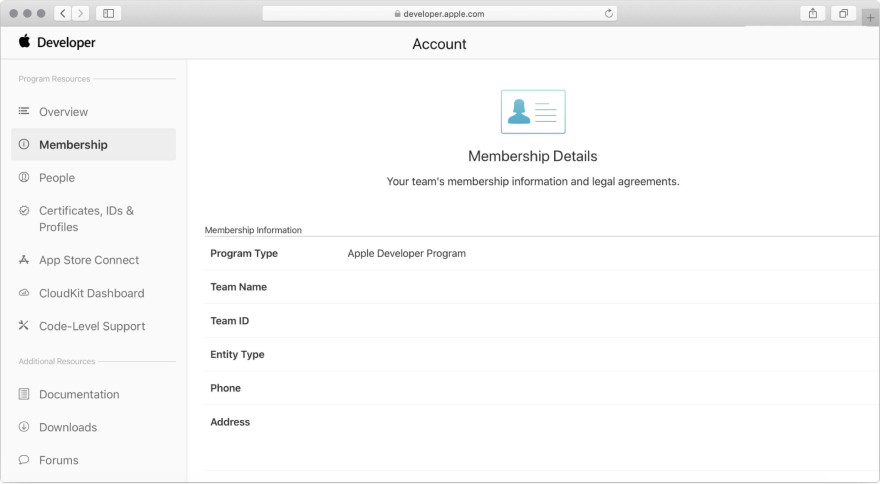
Task: Open the Downloads arrow icon
Action: 24,427
